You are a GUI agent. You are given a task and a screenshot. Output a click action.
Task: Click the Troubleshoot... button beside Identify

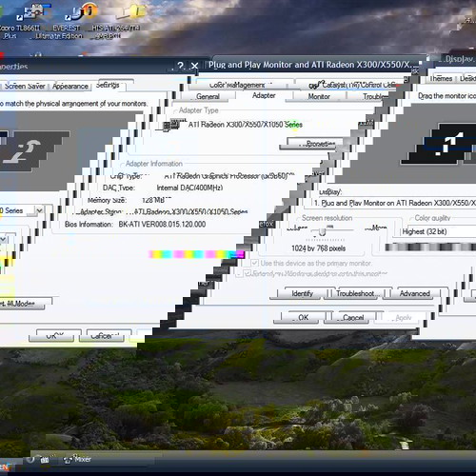pos(357,293)
